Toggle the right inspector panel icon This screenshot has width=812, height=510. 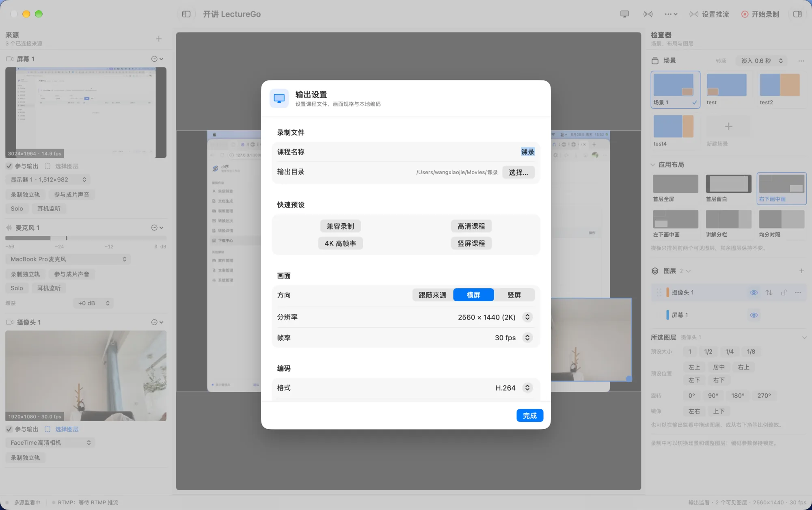(x=797, y=14)
